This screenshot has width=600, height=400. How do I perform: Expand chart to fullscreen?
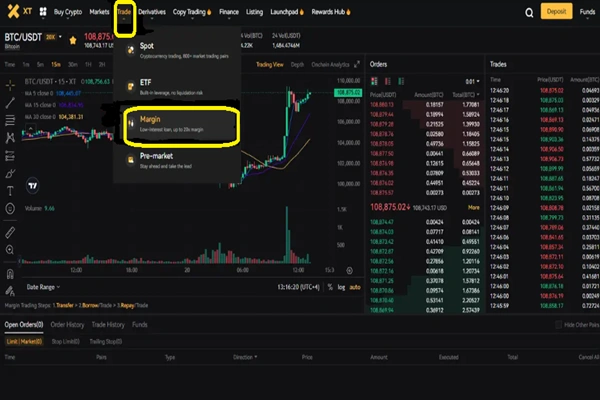point(357,64)
